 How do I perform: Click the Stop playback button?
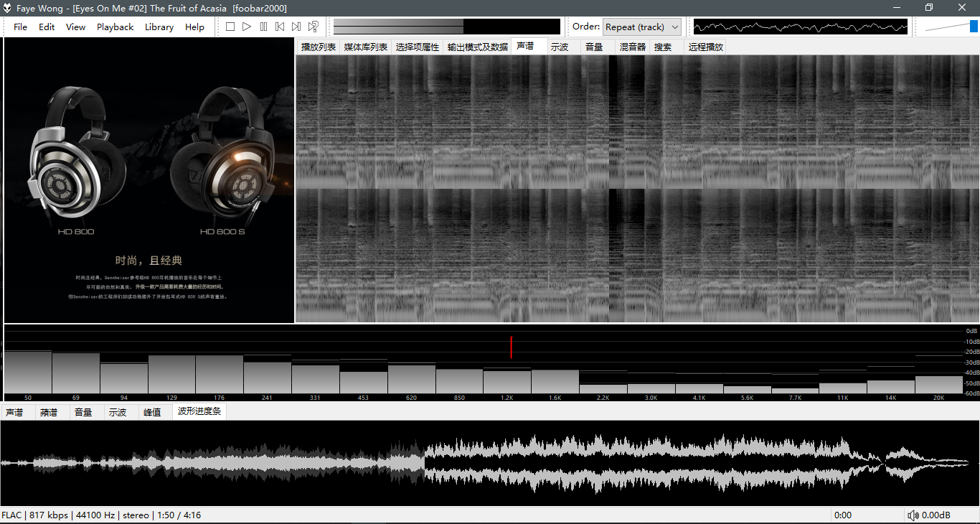coord(230,27)
